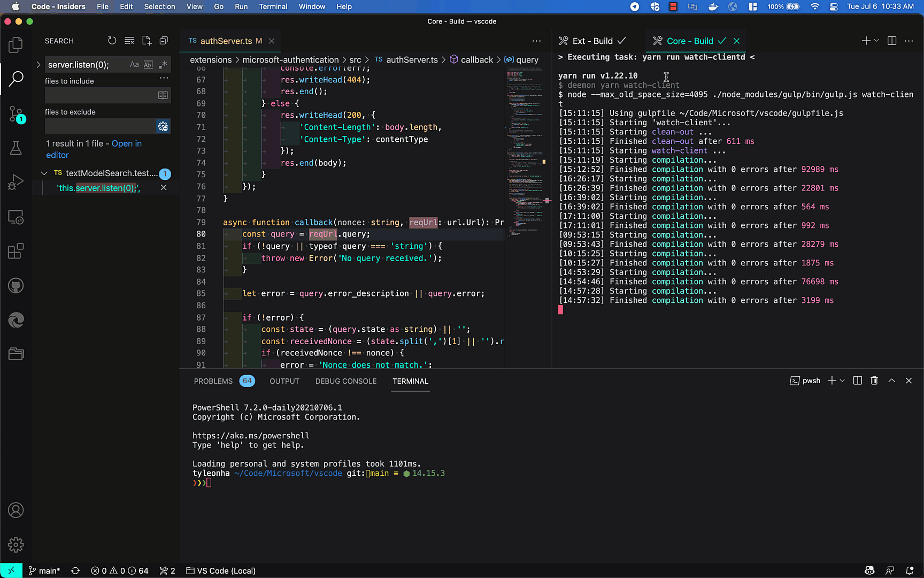The width and height of the screenshot is (924, 578).
Task: Open the GitHub view in activity bar
Action: (16, 286)
